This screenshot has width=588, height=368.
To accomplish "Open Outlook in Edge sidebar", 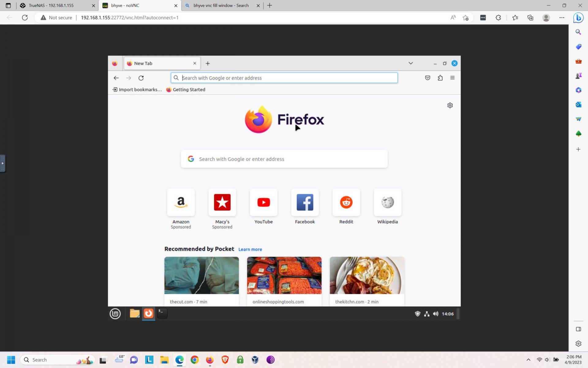I will click(x=578, y=105).
